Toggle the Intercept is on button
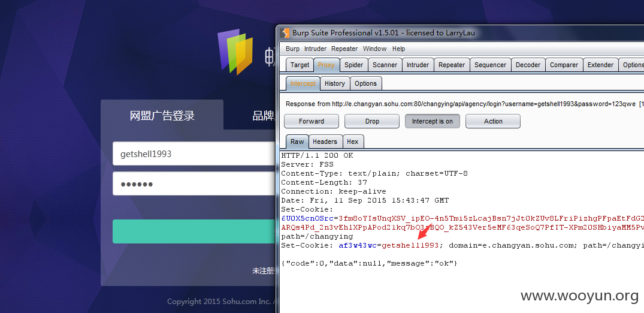This screenshot has height=313, width=644. tap(433, 121)
